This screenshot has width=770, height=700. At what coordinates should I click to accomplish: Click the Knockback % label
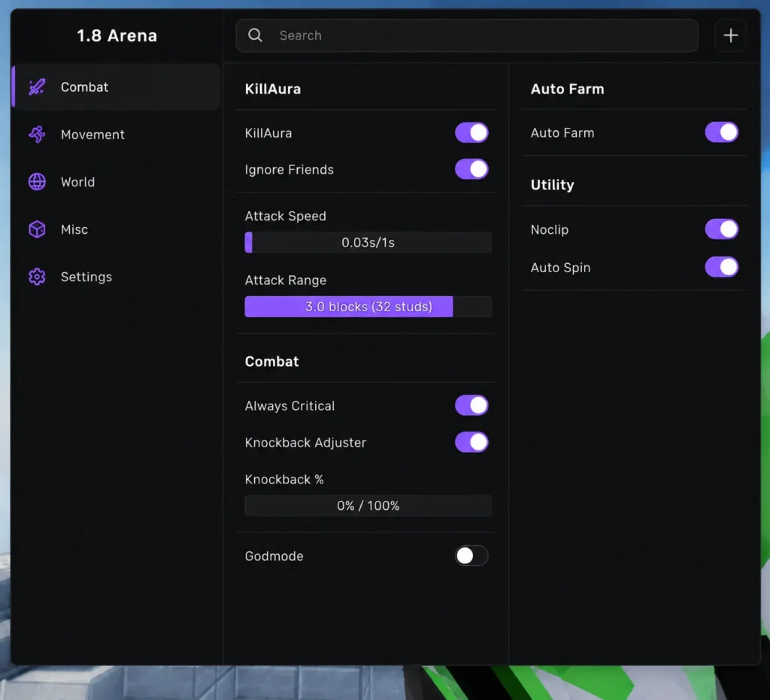pos(284,479)
